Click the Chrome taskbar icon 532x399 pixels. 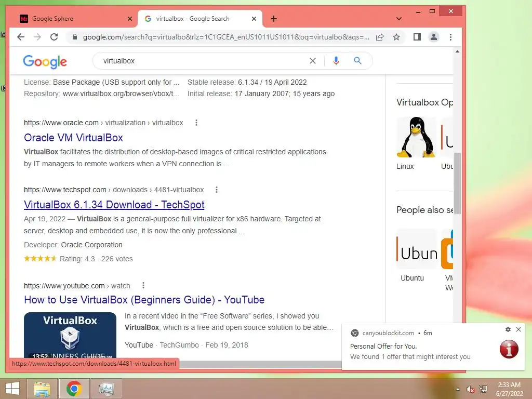point(74,389)
